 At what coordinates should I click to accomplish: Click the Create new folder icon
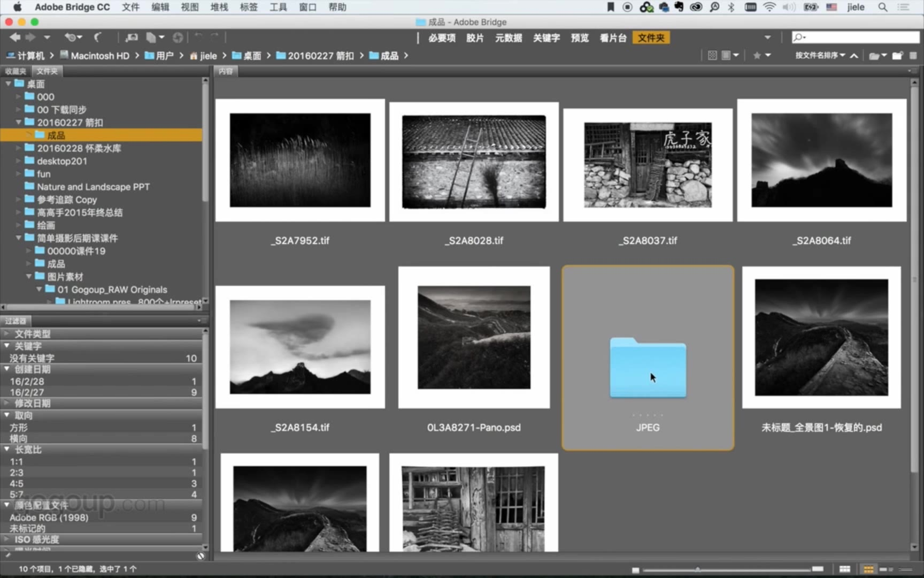coord(897,56)
